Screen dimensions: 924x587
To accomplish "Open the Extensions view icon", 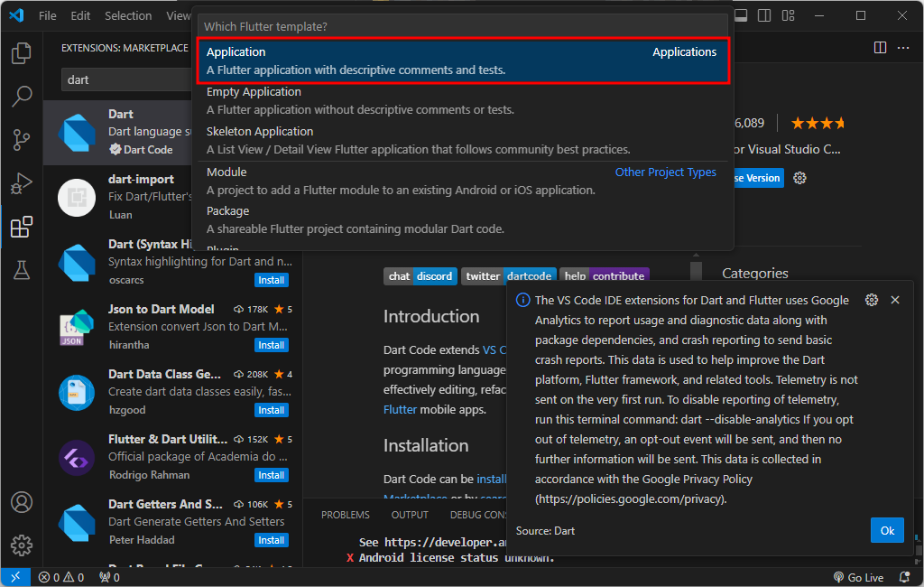I will coord(22,227).
